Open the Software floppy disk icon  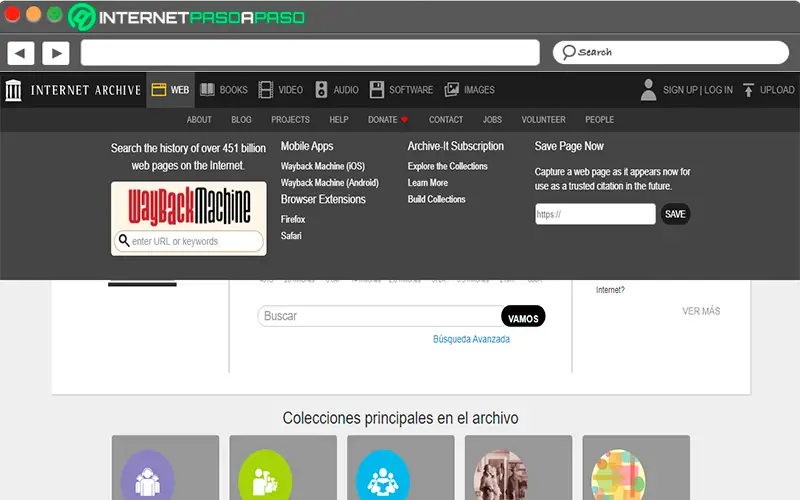pos(377,90)
